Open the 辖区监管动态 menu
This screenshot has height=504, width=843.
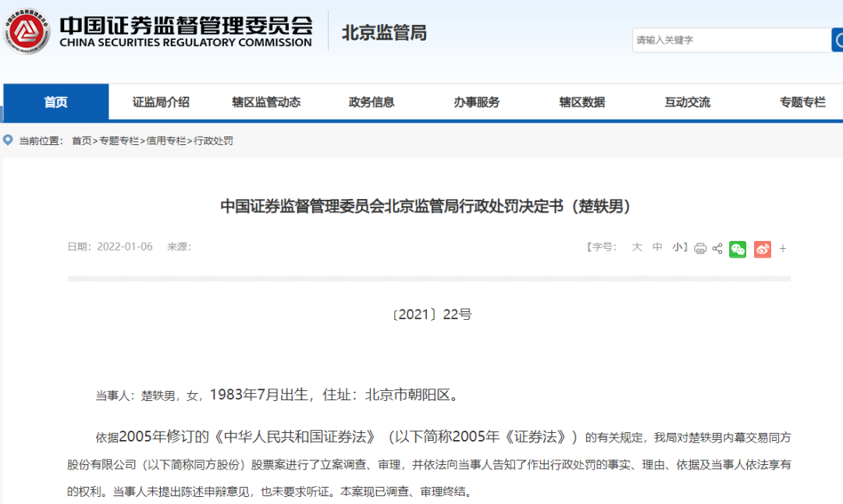(266, 102)
